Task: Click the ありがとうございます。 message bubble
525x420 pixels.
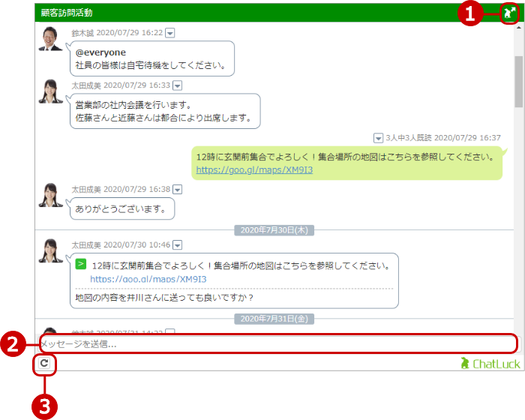Action: [122, 208]
